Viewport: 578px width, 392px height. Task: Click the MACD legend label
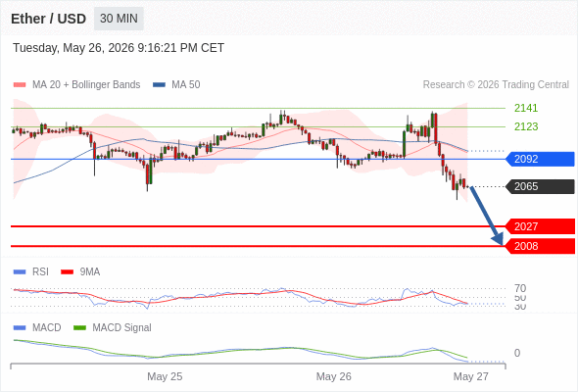(46, 328)
